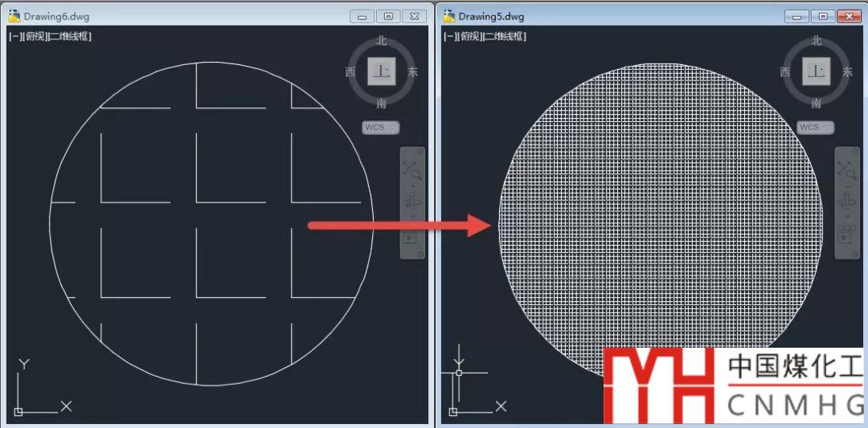Close the Drawing6.dwg window
This screenshot has width=868, height=428.
click(x=415, y=17)
